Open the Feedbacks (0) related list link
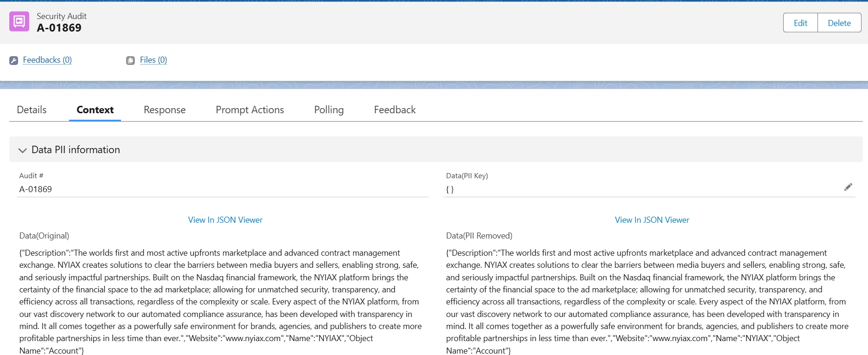The image size is (868, 355). pos(47,60)
